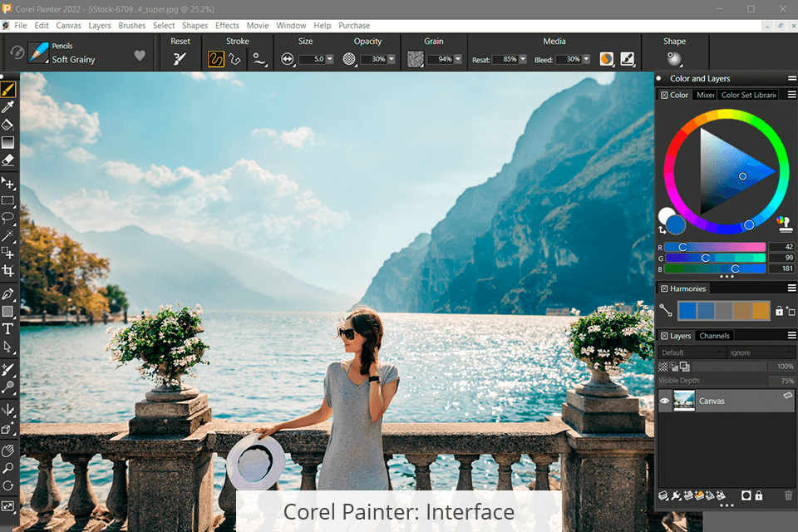Switch to the Mixer tab

pyautogui.click(x=705, y=95)
